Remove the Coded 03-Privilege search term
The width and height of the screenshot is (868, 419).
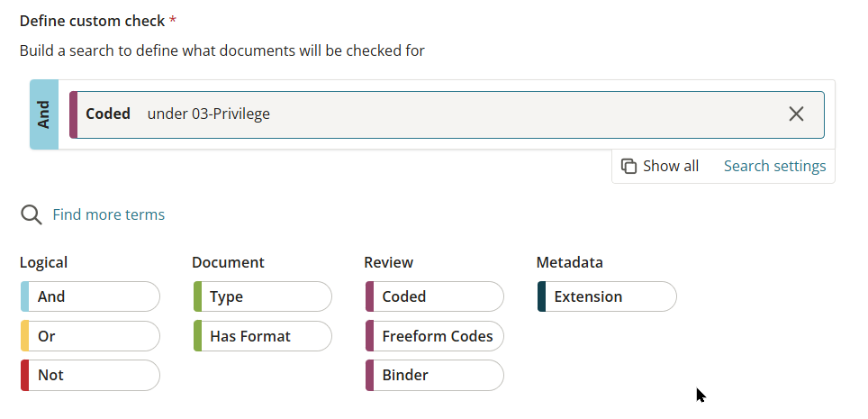coord(796,114)
